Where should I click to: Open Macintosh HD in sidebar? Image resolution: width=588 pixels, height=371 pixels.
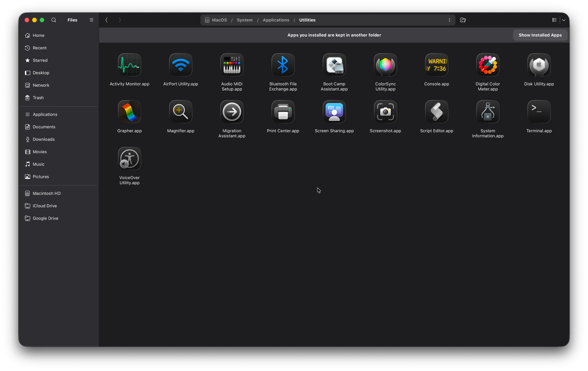coord(59,193)
